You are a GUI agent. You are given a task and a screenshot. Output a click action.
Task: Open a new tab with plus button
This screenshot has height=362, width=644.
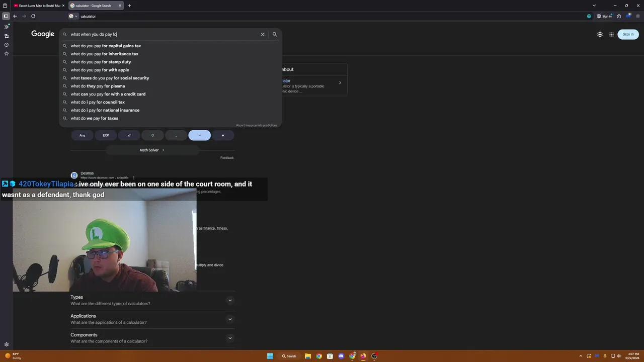129,6
